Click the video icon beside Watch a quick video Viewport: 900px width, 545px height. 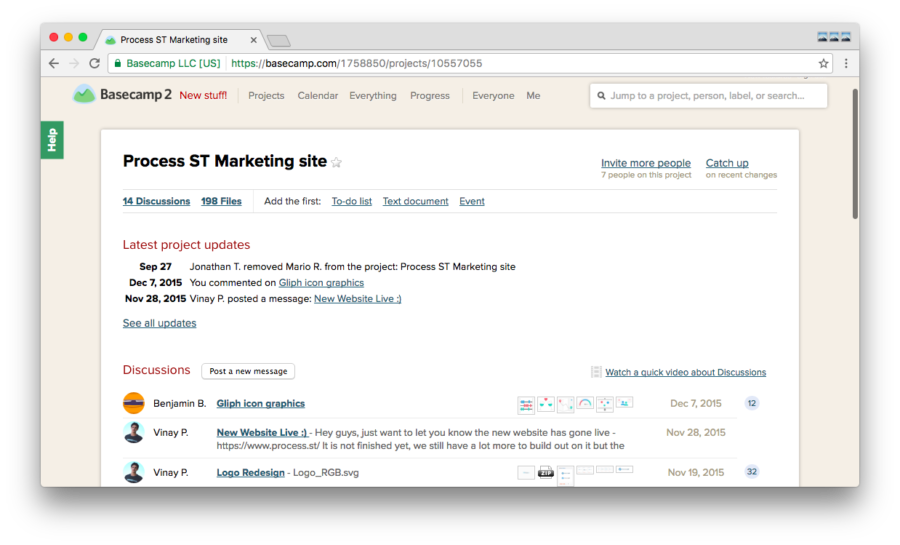point(596,372)
